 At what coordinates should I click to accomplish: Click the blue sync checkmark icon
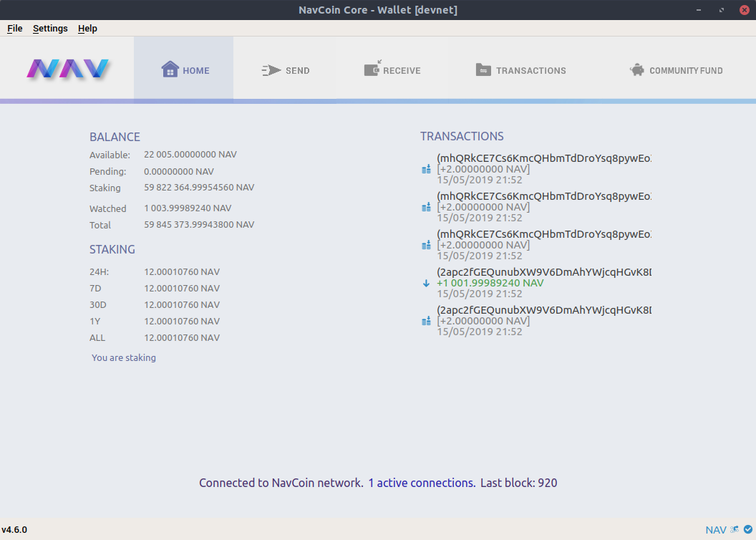[748, 529]
